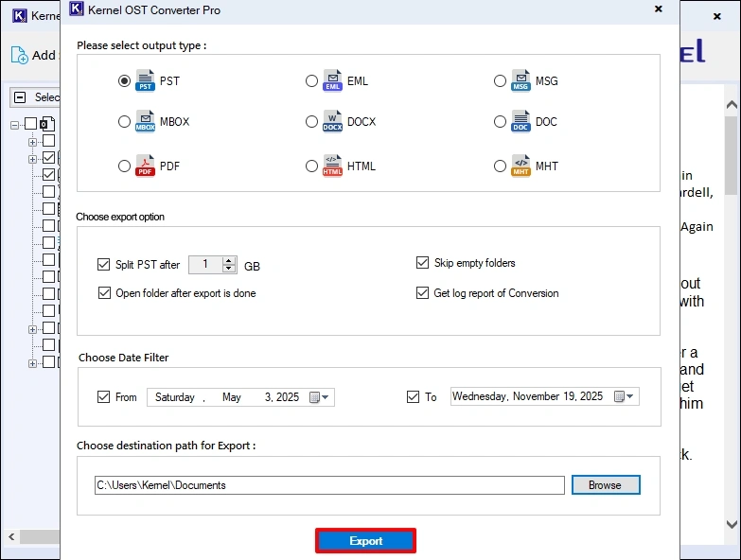The height and width of the screenshot is (560, 741).
Task: Click the HTML file format icon
Action: [333, 166]
